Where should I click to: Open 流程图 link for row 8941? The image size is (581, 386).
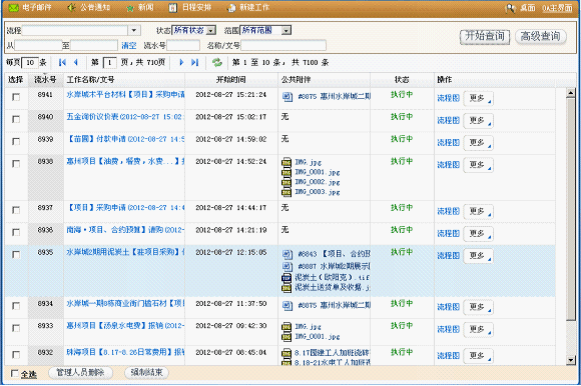coord(448,98)
